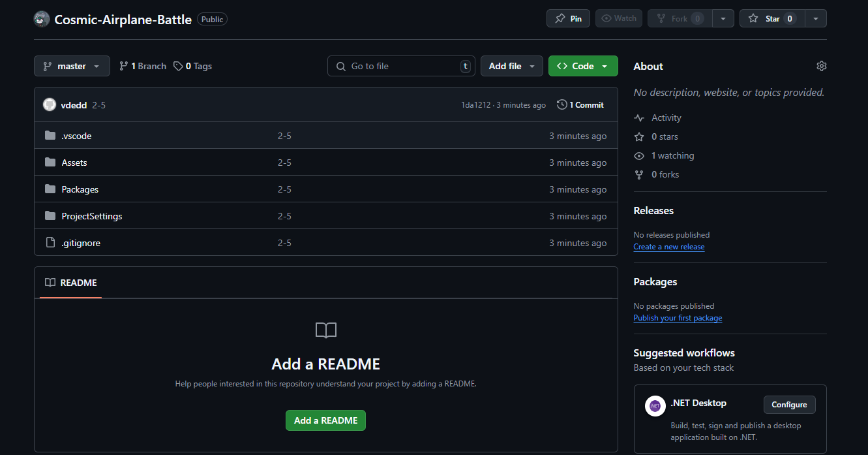The width and height of the screenshot is (868, 455).
Task: Open the 2-5 commit message beside vdedd
Action: [99, 105]
